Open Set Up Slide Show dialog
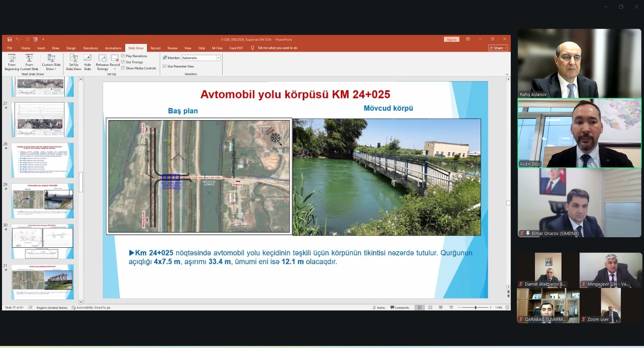Screen dimensions: 644x348 (73, 62)
